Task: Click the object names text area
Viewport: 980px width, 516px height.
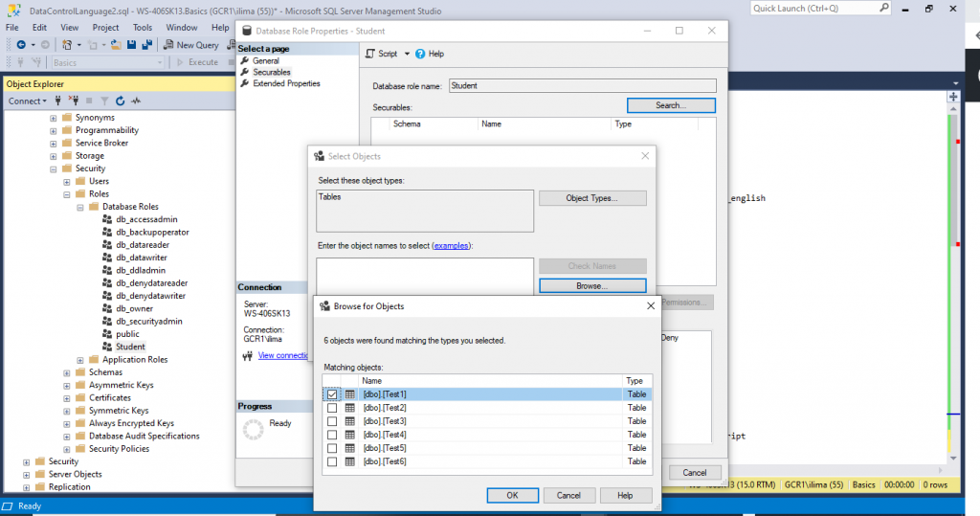Action: pos(425,276)
